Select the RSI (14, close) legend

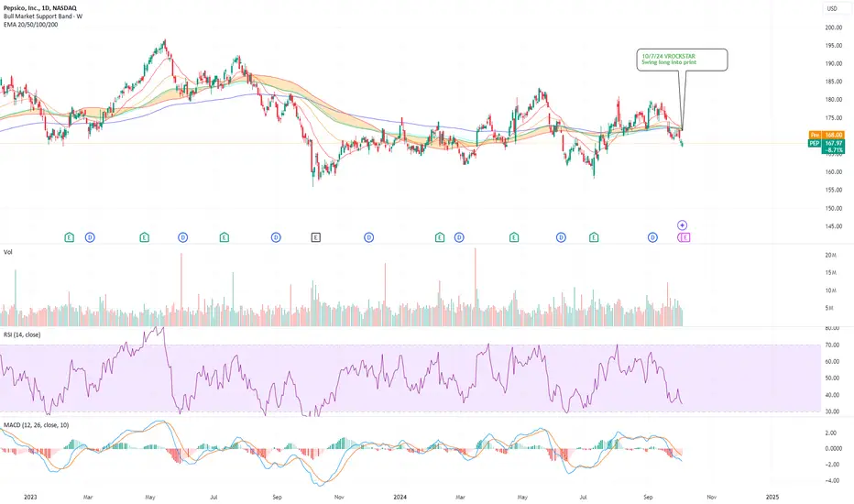click(22, 334)
